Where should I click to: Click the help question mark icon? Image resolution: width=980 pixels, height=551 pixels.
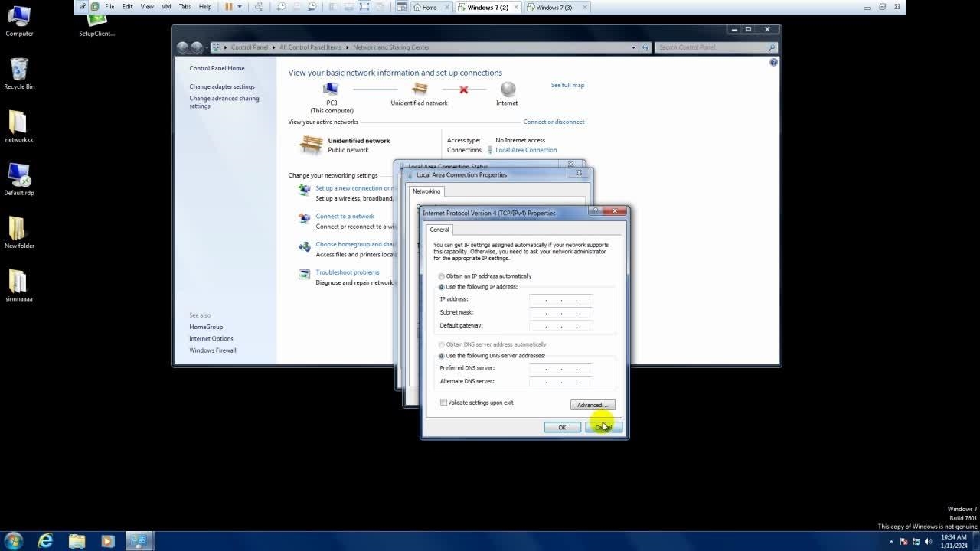click(773, 62)
